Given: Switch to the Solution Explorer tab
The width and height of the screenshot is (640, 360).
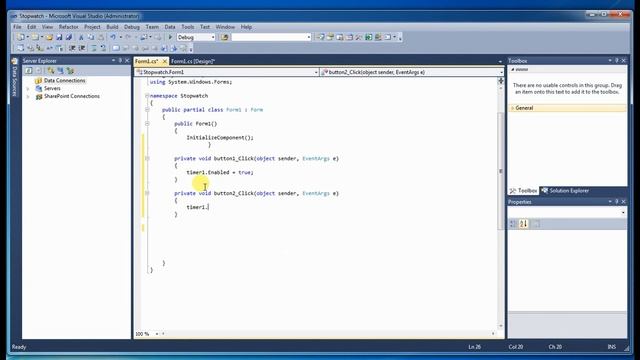Looking at the screenshot, I should 565,191.
